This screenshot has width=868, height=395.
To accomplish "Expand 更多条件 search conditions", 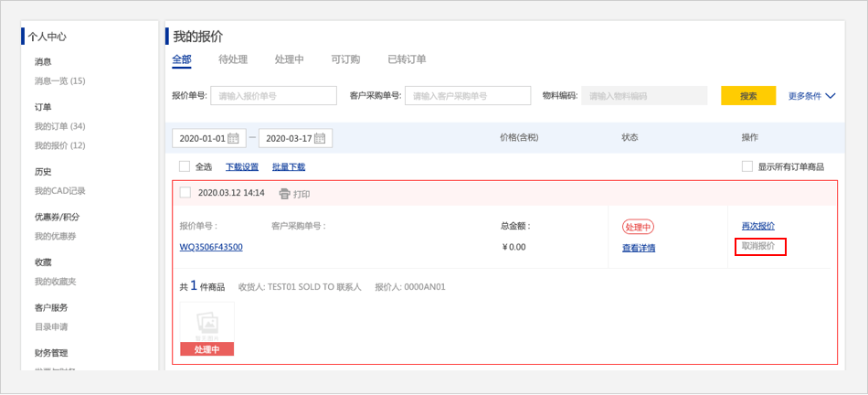I will 811,96.
